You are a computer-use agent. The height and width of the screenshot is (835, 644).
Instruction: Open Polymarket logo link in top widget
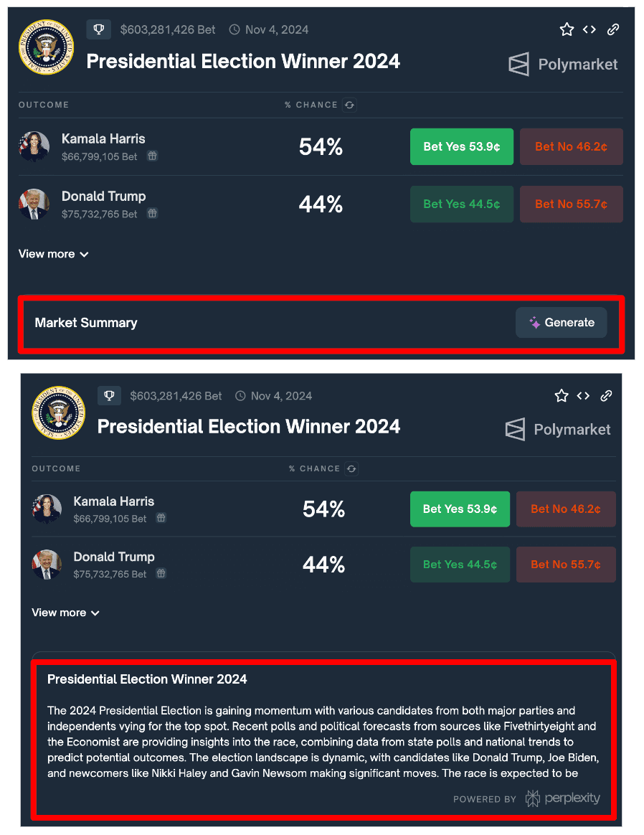coord(563,65)
